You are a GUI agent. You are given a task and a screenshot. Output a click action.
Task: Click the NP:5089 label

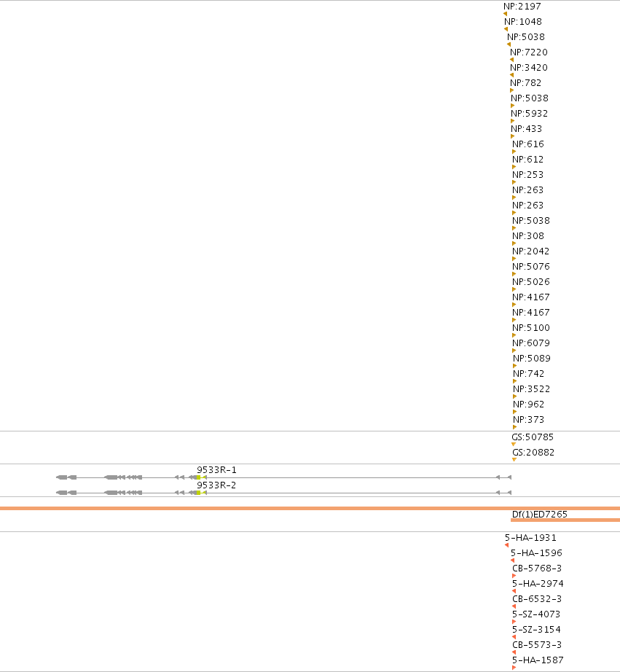532,359
